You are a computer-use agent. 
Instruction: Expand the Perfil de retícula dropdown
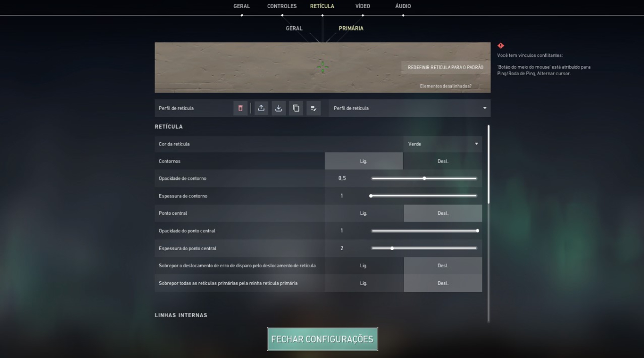(409, 108)
